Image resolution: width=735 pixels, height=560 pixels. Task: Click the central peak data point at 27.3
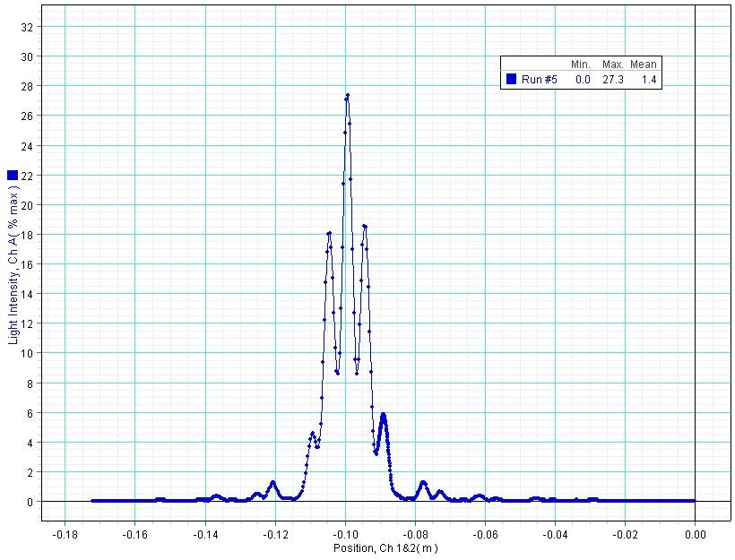(x=348, y=95)
